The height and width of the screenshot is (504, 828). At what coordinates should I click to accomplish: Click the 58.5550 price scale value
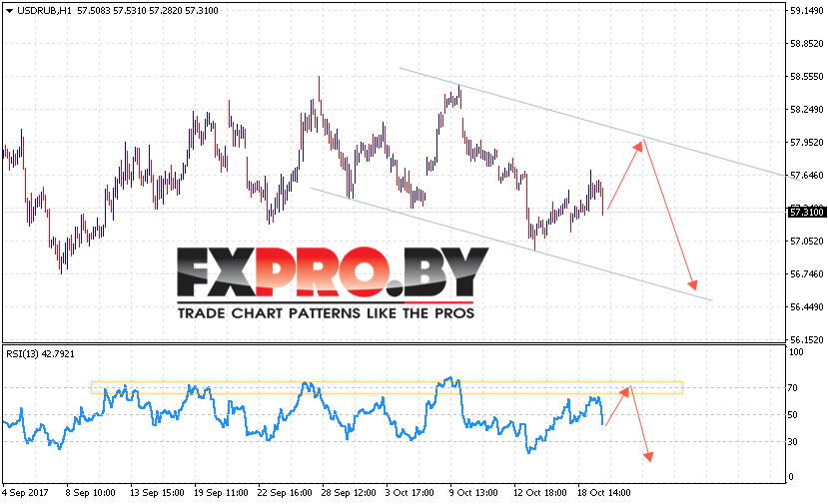807,77
